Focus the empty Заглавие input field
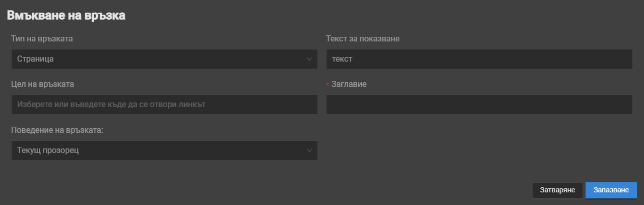The image size is (644, 205). (x=479, y=105)
